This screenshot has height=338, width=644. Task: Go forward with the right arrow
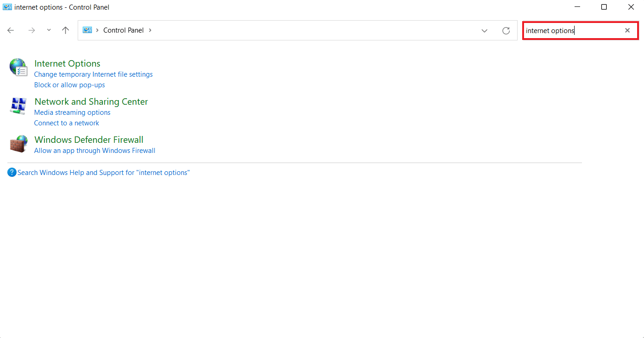tap(32, 30)
